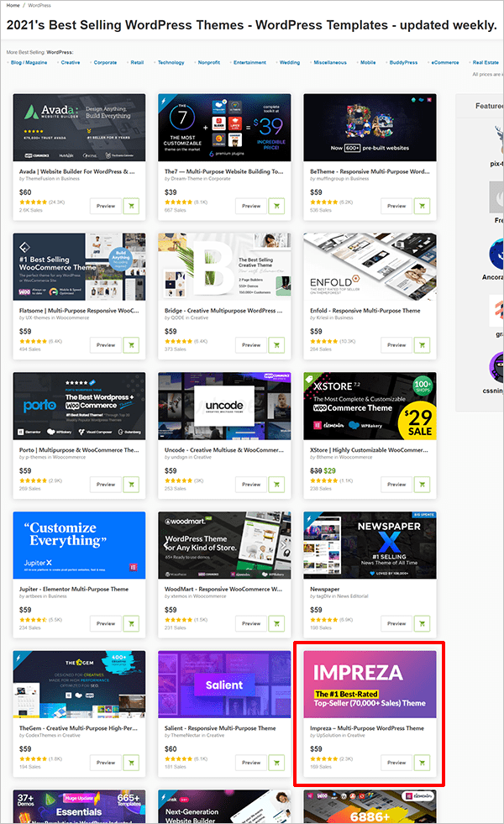Image resolution: width=504 pixels, height=824 pixels.
Task: Preview the BeTheme theme
Action: coord(396,206)
